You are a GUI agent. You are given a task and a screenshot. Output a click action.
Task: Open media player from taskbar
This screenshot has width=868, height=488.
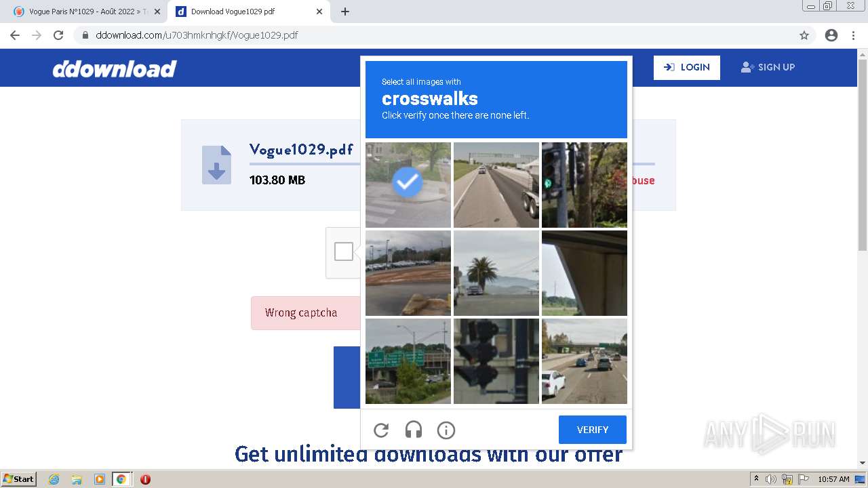(99, 479)
